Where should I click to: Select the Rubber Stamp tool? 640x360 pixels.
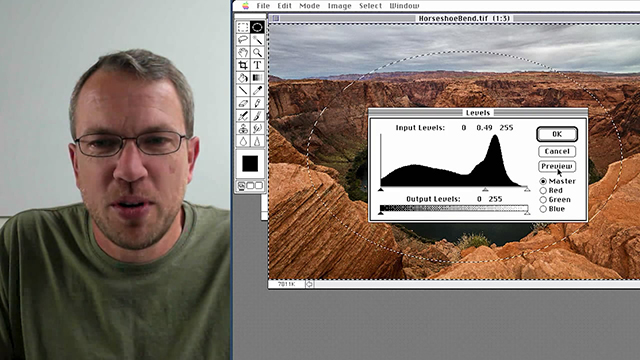click(243, 129)
